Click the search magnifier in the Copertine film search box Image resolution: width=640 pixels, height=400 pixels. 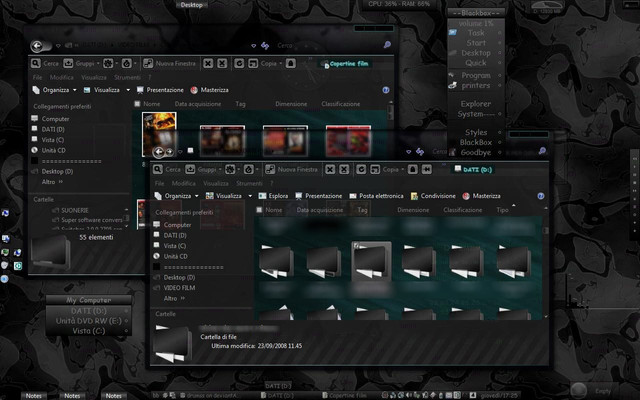coord(387,45)
